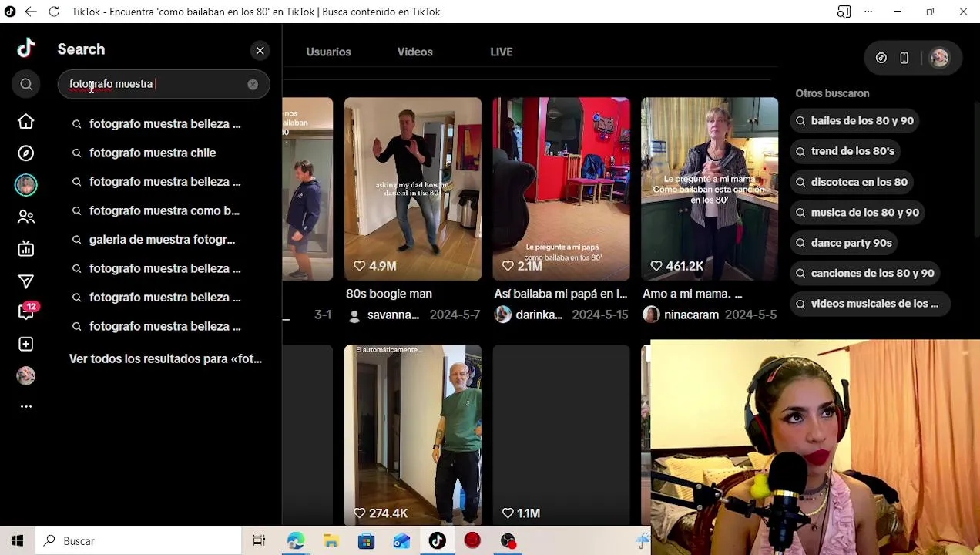
Task: Click 'Ver todos los resultados para' link
Action: 166,358
